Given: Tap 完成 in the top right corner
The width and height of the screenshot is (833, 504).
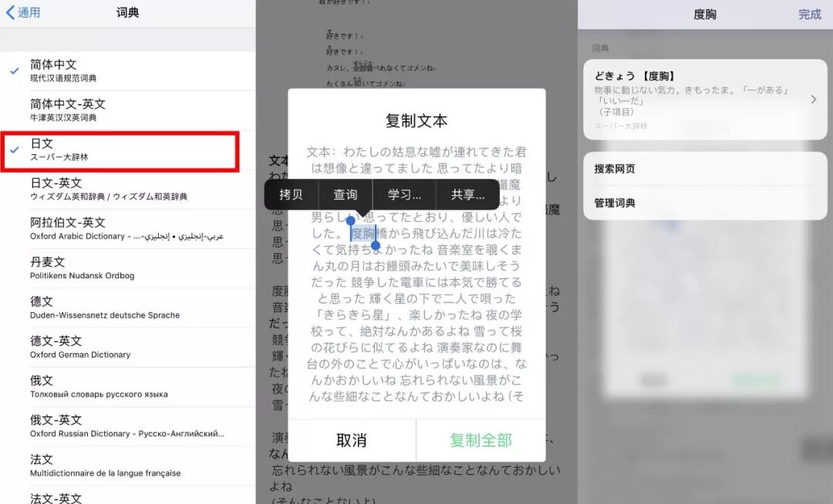Looking at the screenshot, I should pos(811,14).
